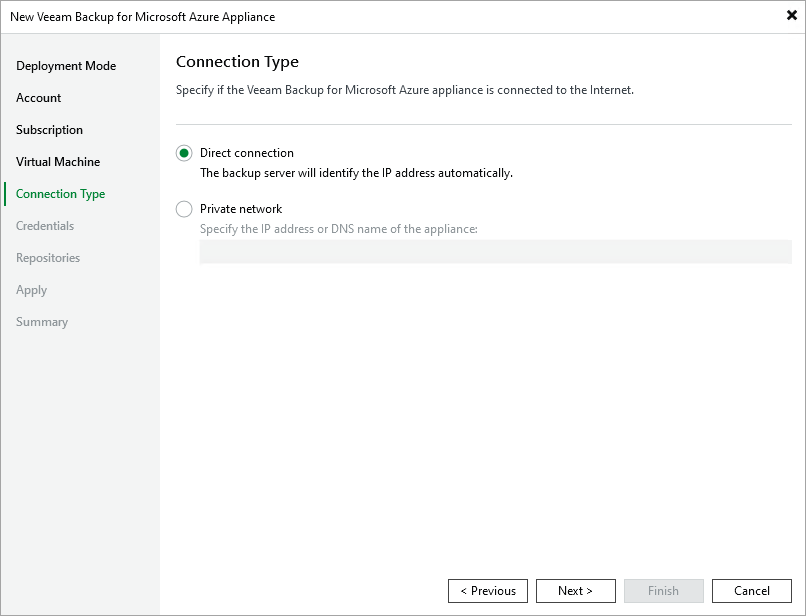Close the New Veeam Backup dialog

point(790,15)
